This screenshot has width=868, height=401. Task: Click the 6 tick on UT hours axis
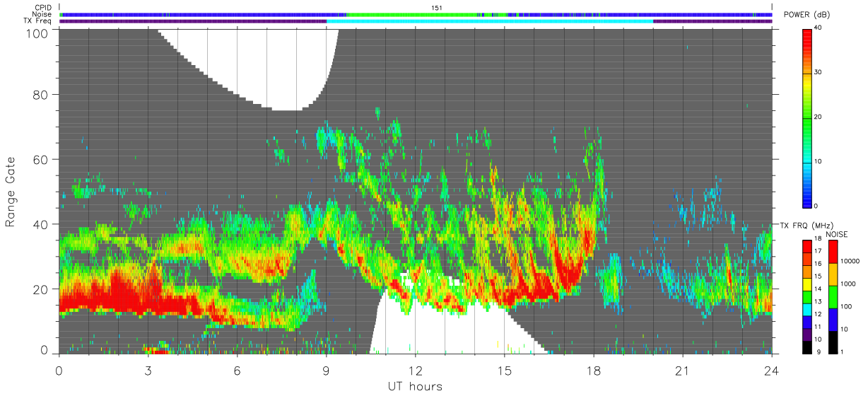237,370
